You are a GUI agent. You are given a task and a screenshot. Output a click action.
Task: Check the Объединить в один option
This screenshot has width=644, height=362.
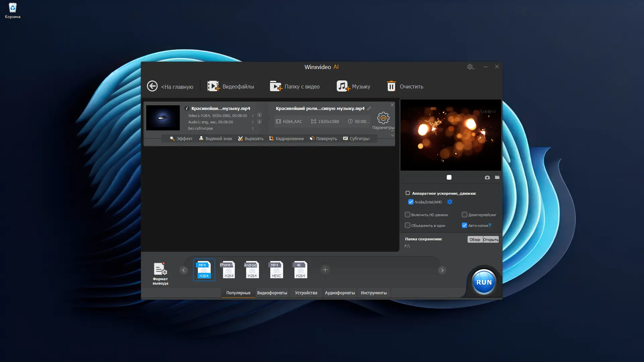pos(408,225)
